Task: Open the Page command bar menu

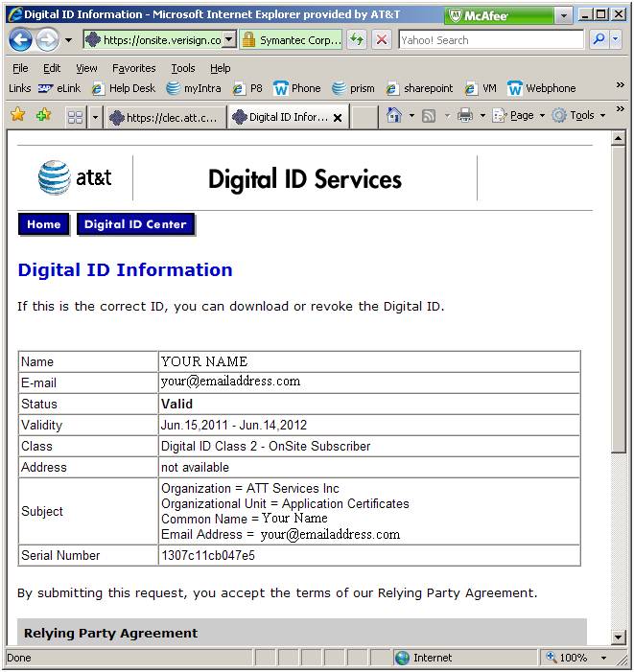Action: pyautogui.click(x=519, y=115)
